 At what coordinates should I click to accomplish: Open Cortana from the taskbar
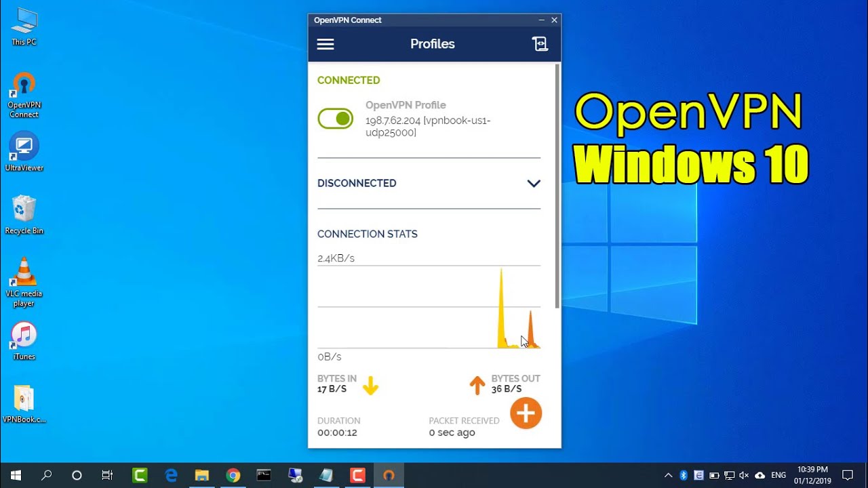pos(77,475)
